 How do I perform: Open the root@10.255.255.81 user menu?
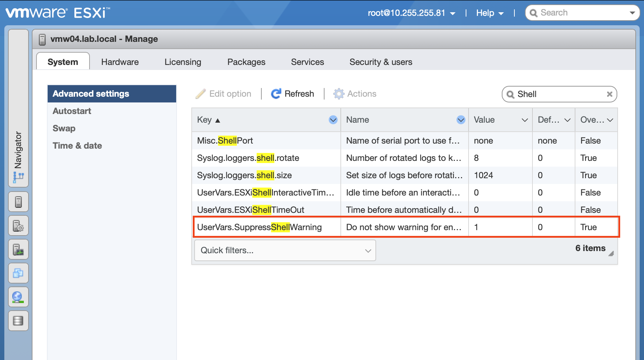pyautogui.click(x=412, y=13)
